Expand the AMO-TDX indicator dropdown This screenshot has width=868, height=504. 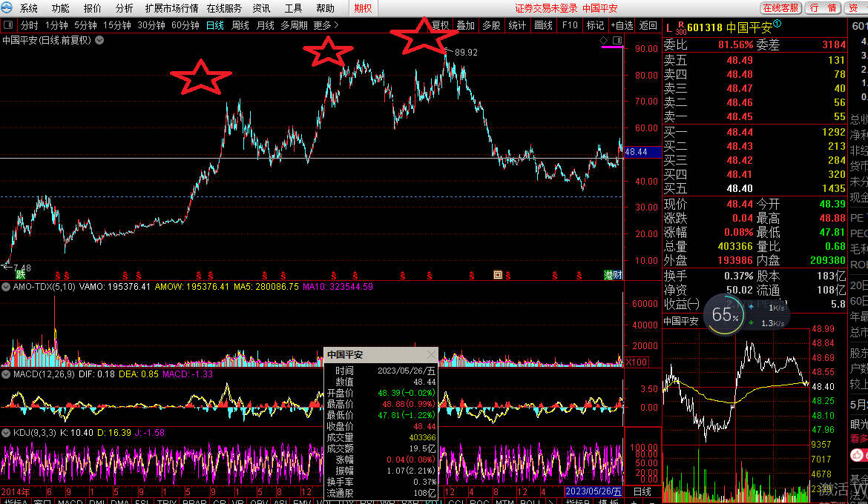coord(6,287)
